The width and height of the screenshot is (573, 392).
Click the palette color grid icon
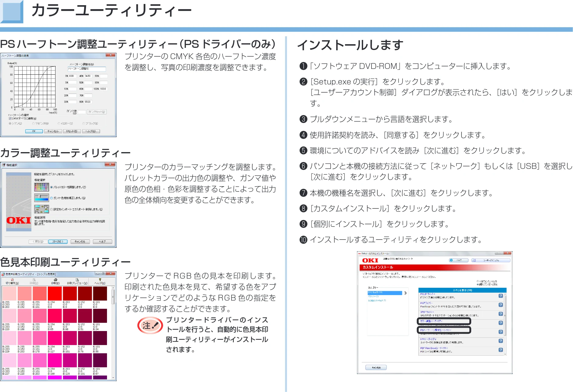click(x=41, y=187)
